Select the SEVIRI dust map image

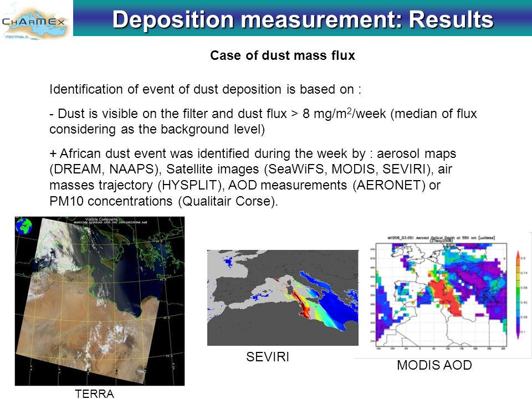tap(283, 298)
